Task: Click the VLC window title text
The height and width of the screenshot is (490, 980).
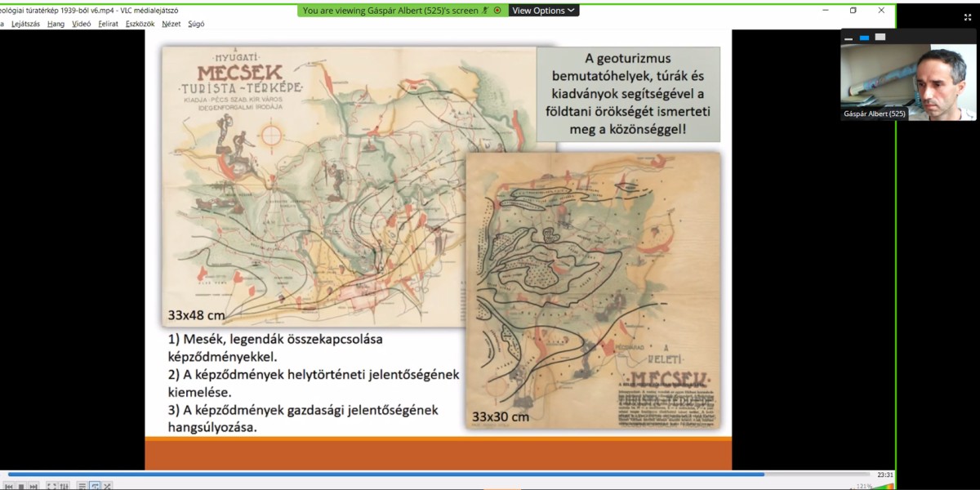Action: coord(89,11)
